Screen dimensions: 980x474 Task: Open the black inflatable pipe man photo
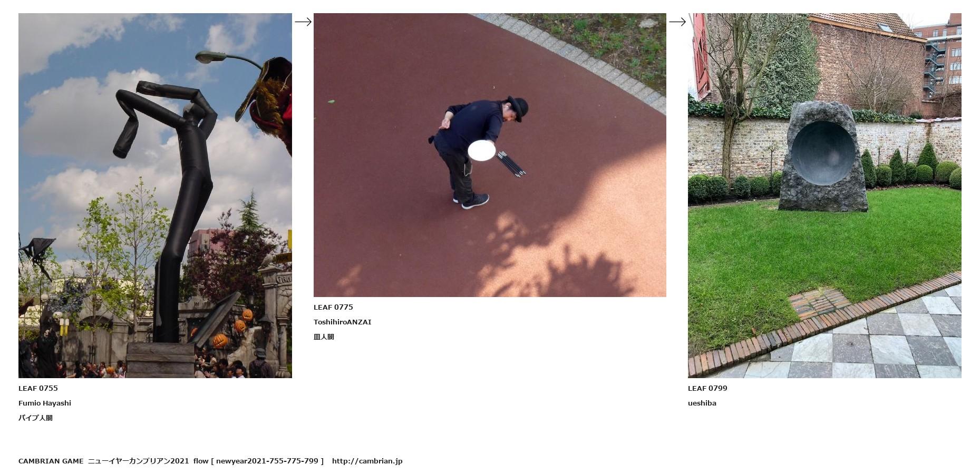[155, 195]
